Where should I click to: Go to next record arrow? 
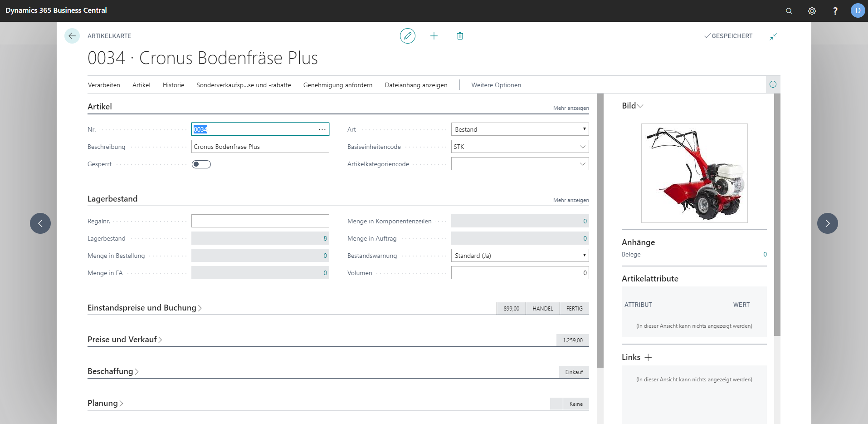[828, 223]
